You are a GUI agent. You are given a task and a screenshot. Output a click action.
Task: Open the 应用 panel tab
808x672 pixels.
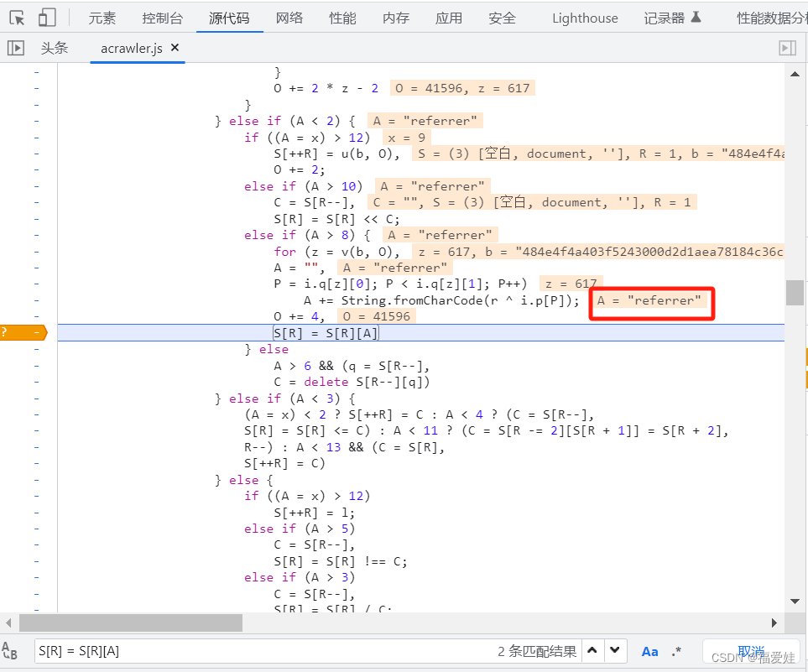point(449,18)
